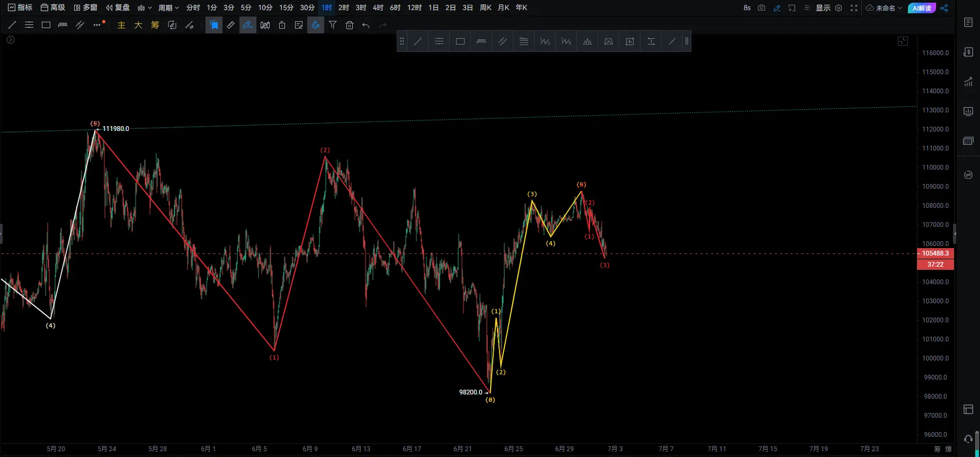Click the trash delete drawings icon
980x457 pixels.
tap(350, 25)
